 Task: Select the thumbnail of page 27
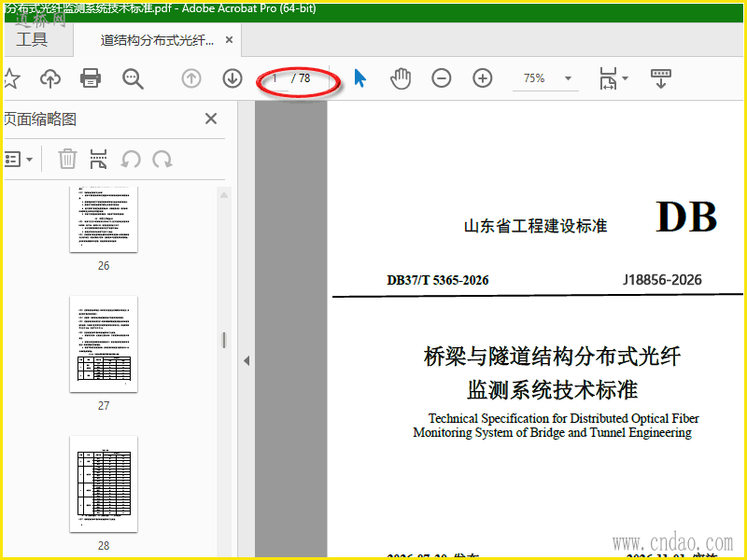104,343
